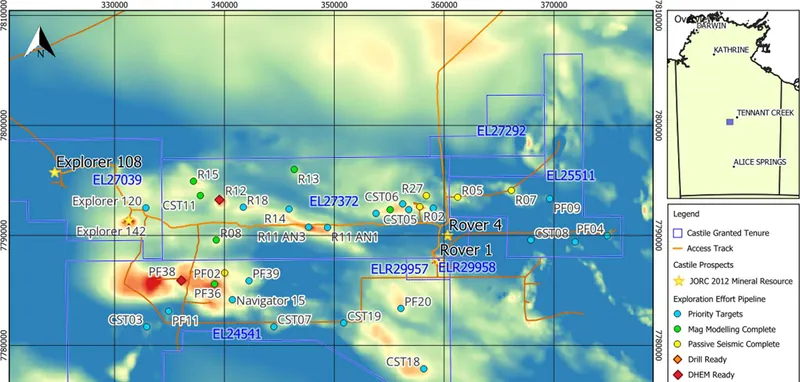Select the PF38 red diamond marker
This screenshot has width=800, height=382.
click(181, 281)
